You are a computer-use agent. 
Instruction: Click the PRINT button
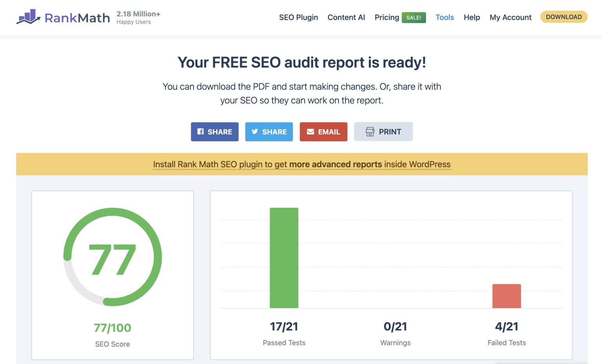(383, 132)
